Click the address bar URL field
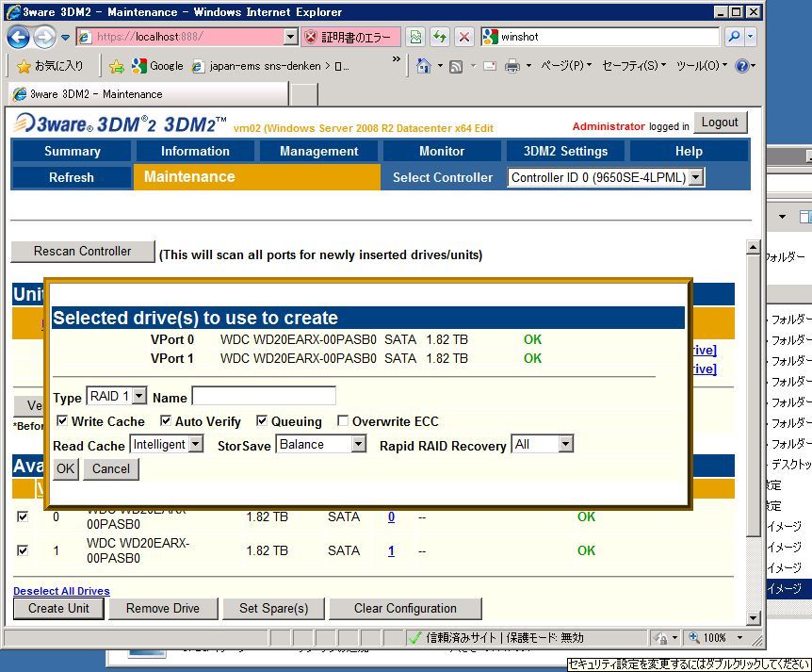The height and width of the screenshot is (672, 812). 180,37
